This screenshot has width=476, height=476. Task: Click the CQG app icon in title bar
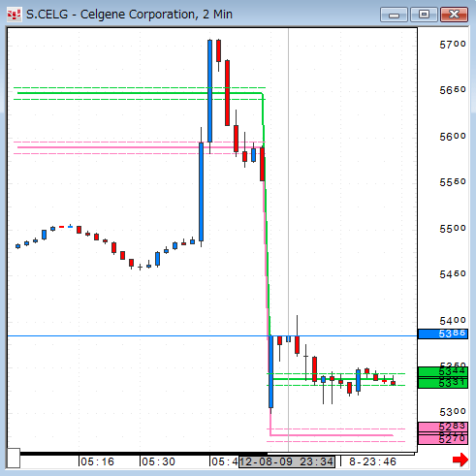pyautogui.click(x=14, y=15)
